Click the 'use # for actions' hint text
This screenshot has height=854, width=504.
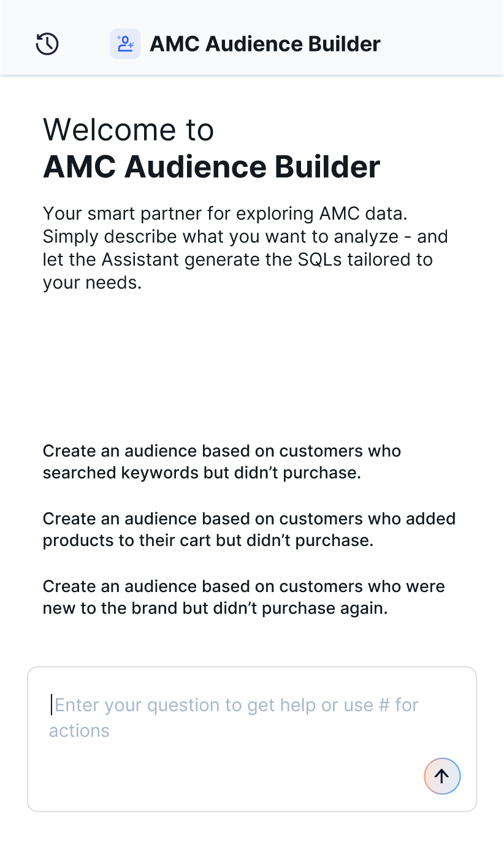(x=80, y=731)
